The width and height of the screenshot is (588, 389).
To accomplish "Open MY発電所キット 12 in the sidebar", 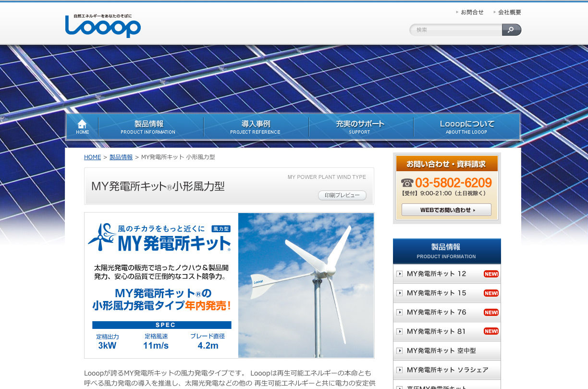I will click(447, 274).
